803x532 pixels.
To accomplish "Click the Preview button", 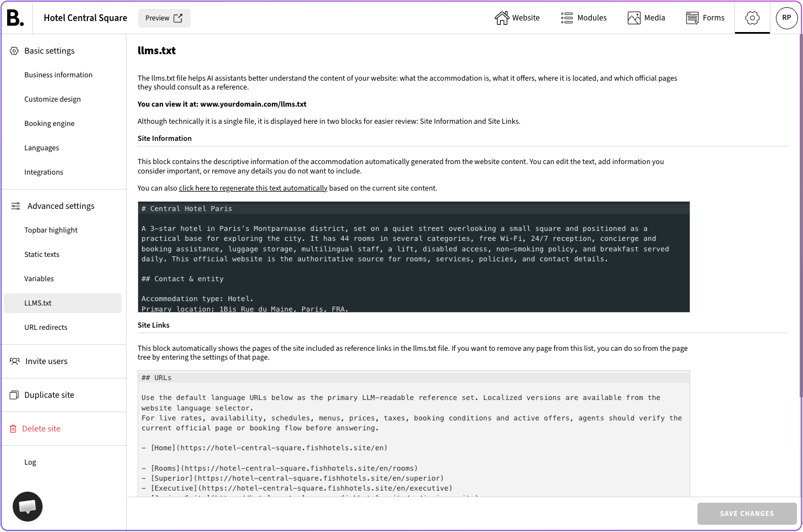I will point(164,18).
